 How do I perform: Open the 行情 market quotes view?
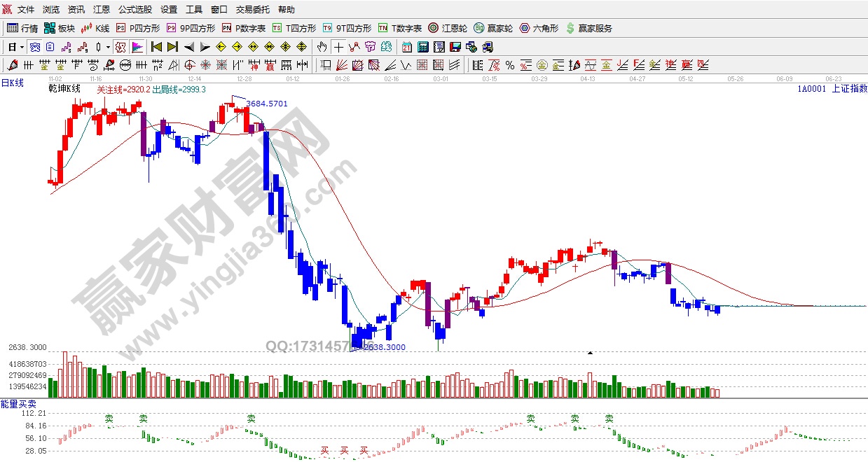[x=22, y=29]
